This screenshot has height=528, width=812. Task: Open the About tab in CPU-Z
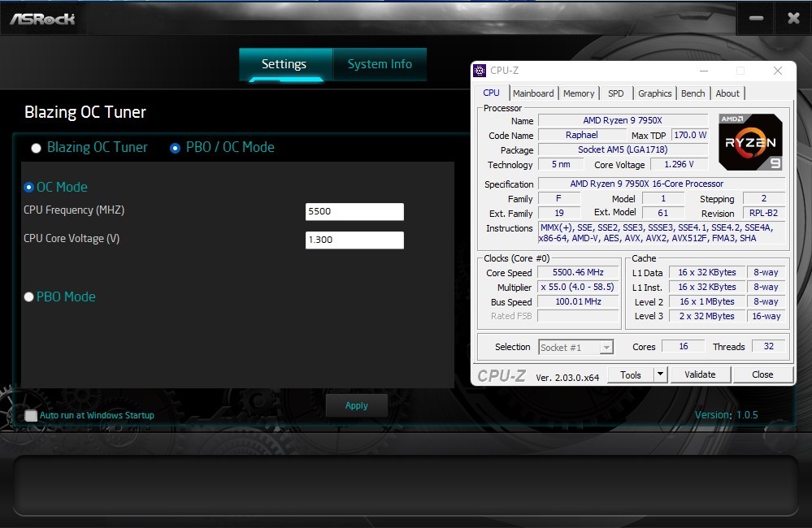727,93
